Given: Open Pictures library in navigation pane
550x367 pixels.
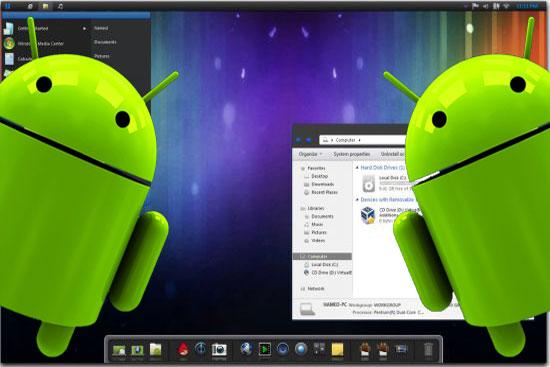Looking at the screenshot, I should tap(319, 233).
